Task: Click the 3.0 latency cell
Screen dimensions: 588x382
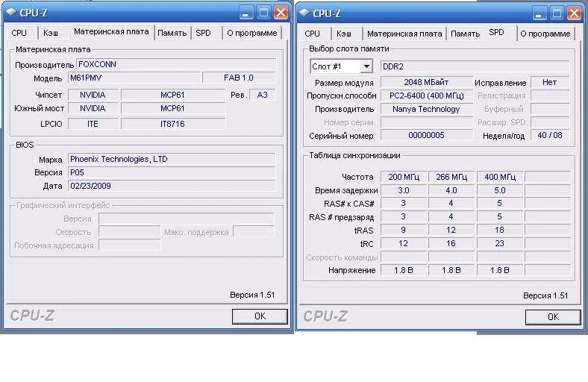Action: 404,190
